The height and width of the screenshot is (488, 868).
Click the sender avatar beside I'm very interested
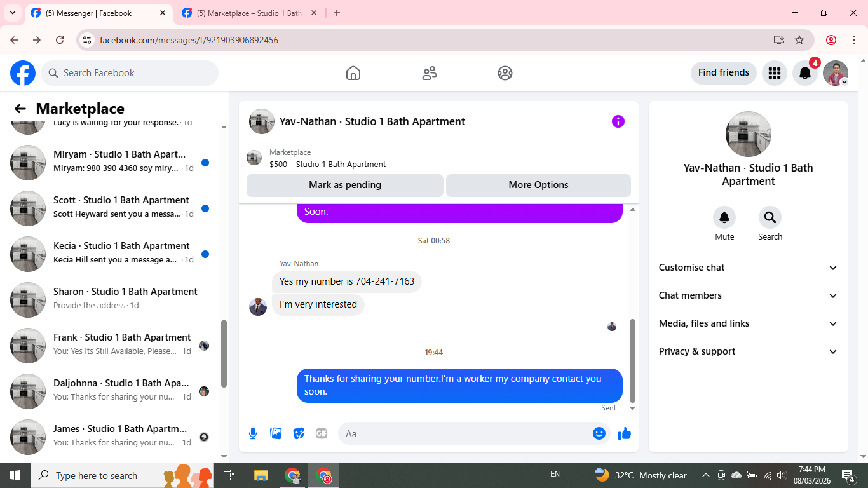[x=258, y=307]
